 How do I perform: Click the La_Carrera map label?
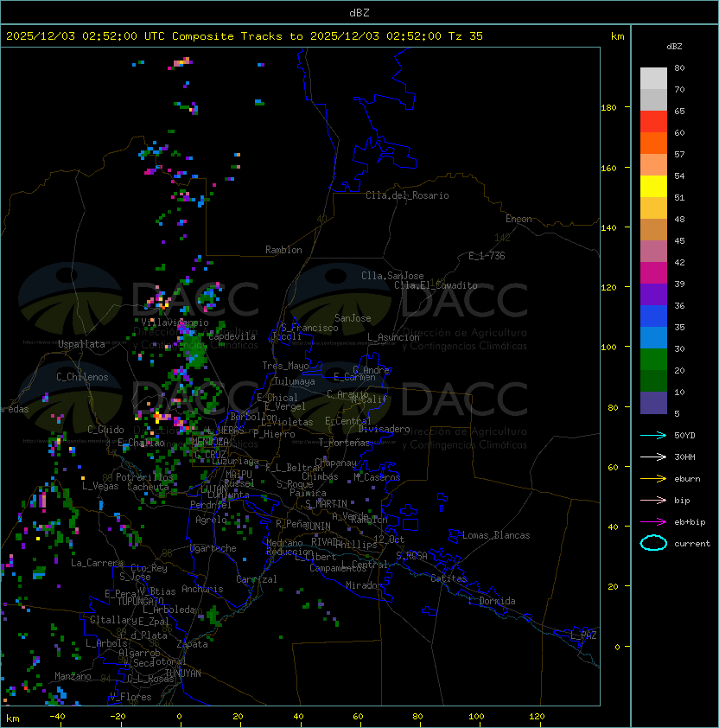(x=98, y=563)
